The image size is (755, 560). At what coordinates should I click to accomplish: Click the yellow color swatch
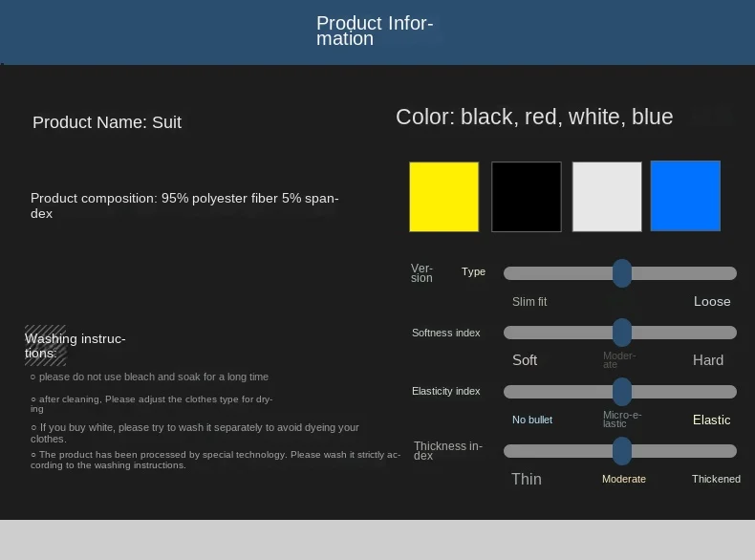point(443,197)
